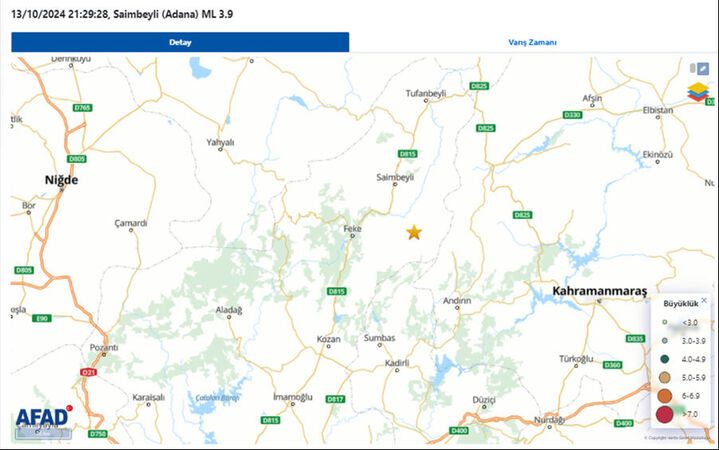Click the Kozan town marker

coord(328,346)
